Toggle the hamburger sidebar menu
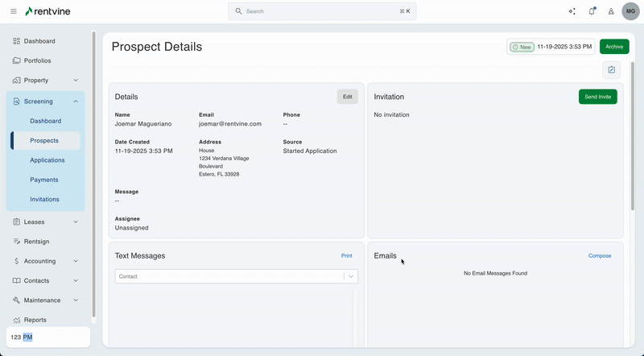 tap(13, 11)
